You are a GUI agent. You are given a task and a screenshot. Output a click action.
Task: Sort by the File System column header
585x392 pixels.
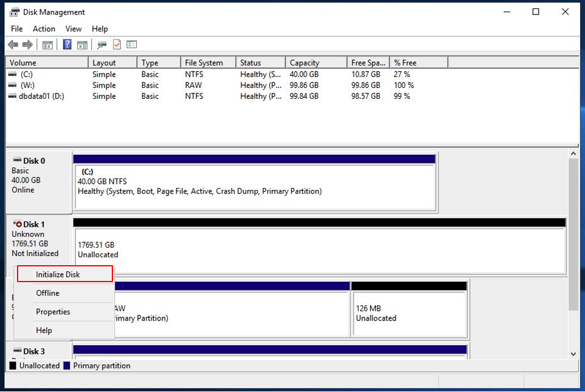[208, 63]
